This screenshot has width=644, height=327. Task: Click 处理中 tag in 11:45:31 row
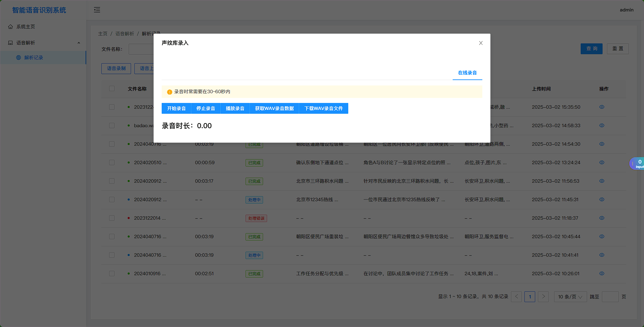tap(254, 200)
